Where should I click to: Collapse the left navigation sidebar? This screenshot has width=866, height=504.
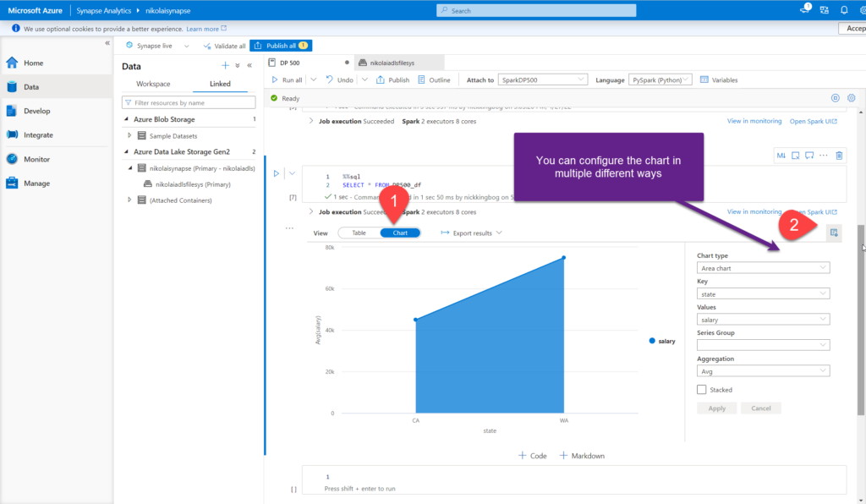click(x=107, y=43)
